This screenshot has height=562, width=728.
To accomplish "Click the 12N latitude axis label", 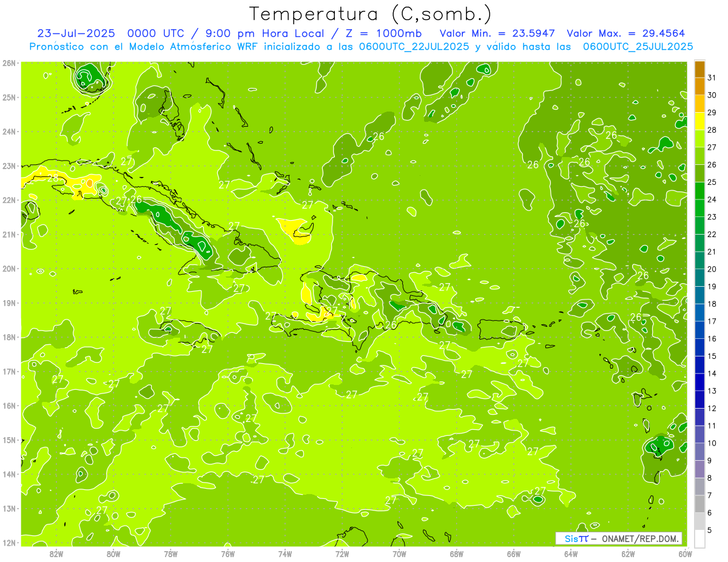I will pos(9,543).
